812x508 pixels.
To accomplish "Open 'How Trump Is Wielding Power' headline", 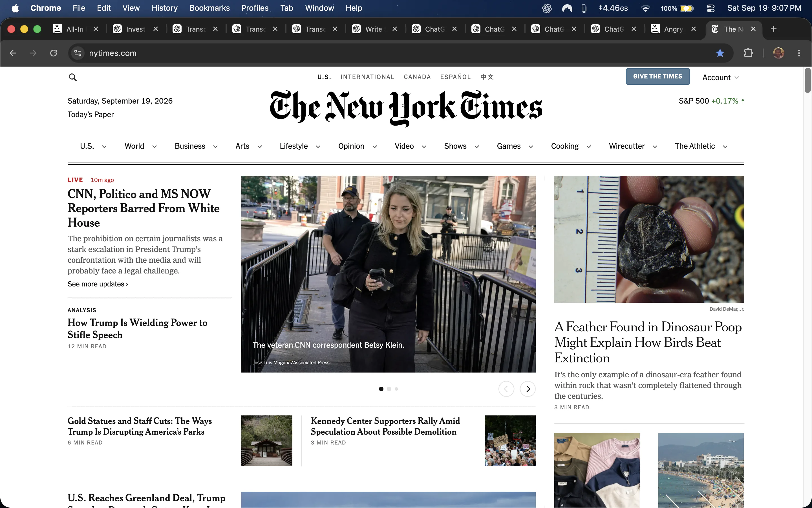I will click(x=138, y=329).
